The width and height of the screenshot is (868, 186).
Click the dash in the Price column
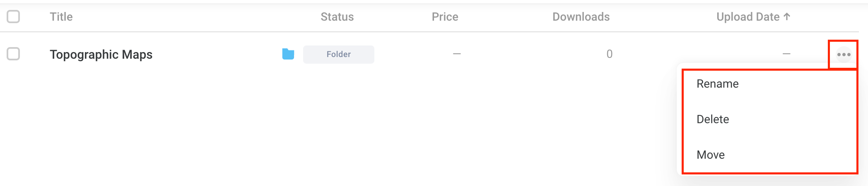click(x=457, y=54)
